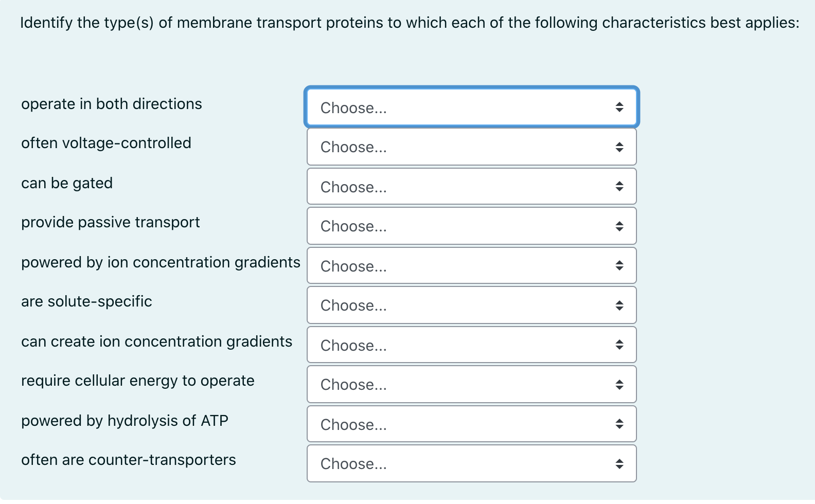
Task: Click the arrows icon in "provide passive transport" row
Action: pyautogui.click(x=619, y=226)
